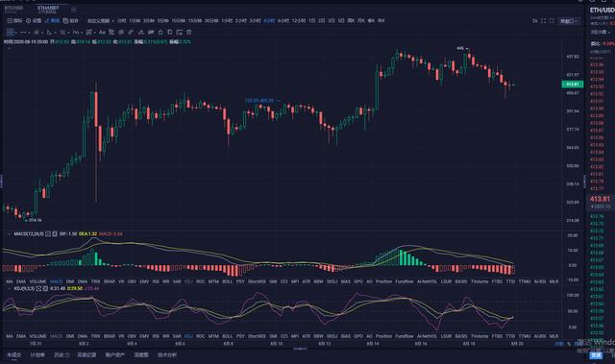Select BOLL in the row under MACD chart
Screen dimensions: 615x364
coord(228,281)
